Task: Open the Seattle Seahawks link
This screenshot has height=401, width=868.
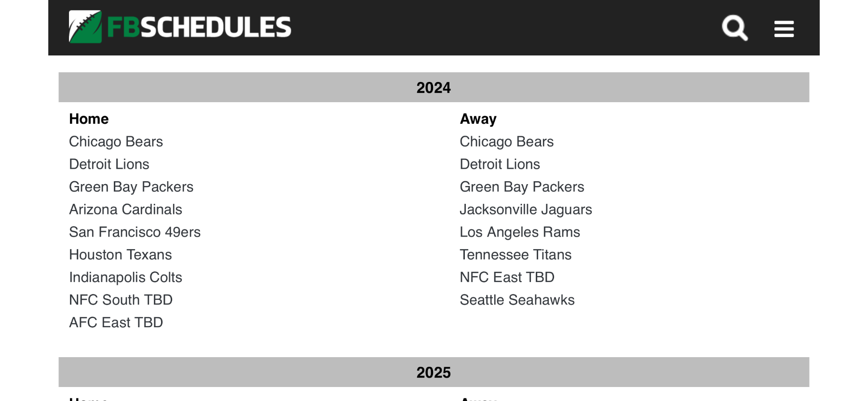Action: pyautogui.click(x=517, y=300)
